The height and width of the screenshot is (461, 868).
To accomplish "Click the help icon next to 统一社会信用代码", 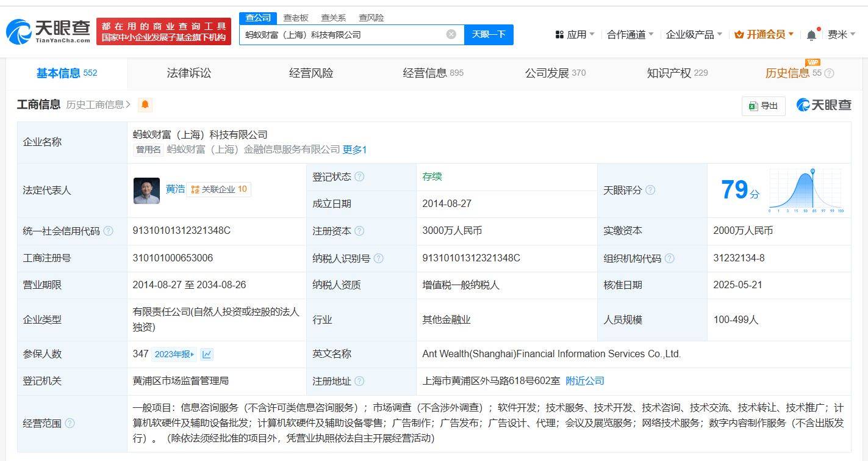I will pyautogui.click(x=108, y=231).
